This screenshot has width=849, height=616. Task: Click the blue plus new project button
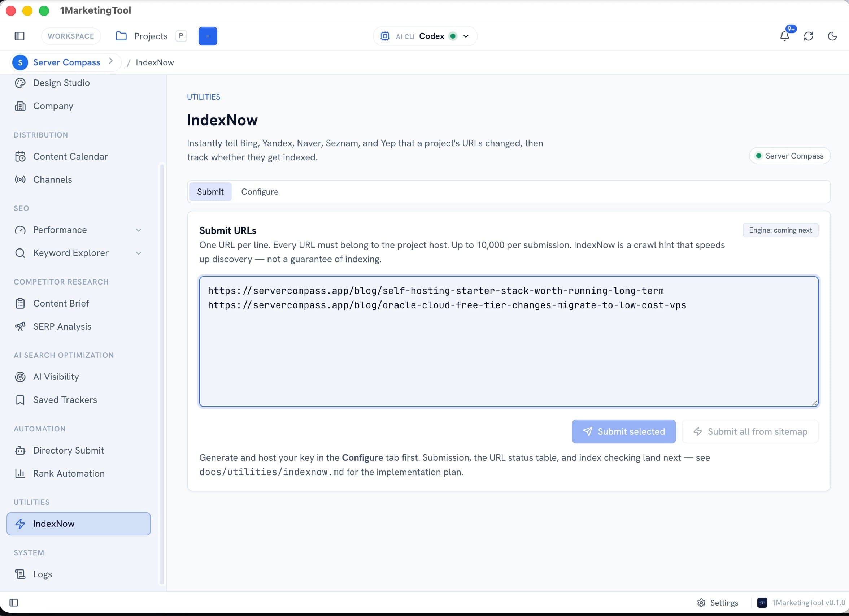pos(208,36)
